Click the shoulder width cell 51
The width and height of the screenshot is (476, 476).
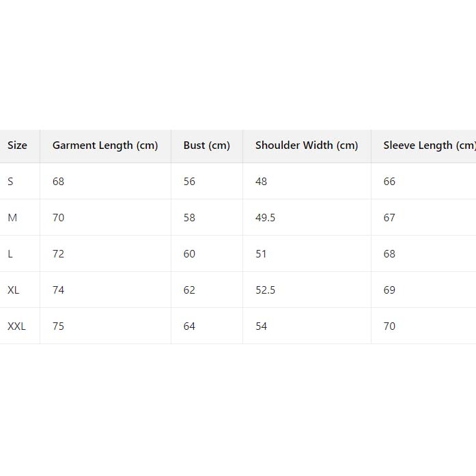coord(261,254)
